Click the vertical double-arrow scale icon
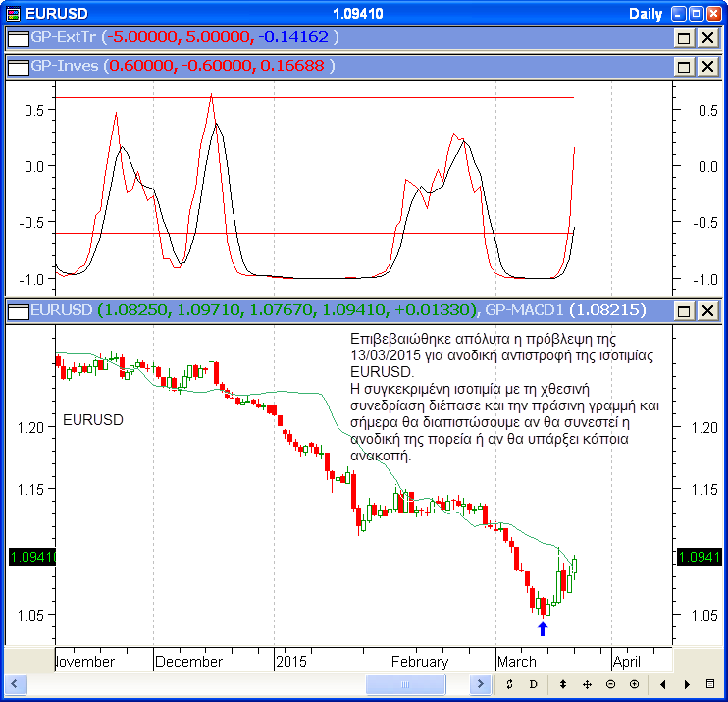Image resolution: width=728 pixels, height=702 pixels. (563, 684)
